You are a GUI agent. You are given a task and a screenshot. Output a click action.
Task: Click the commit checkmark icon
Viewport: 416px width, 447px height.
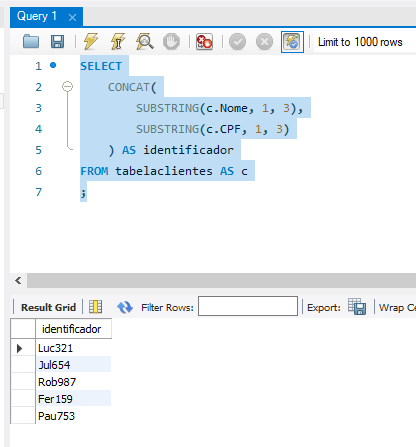(x=237, y=42)
